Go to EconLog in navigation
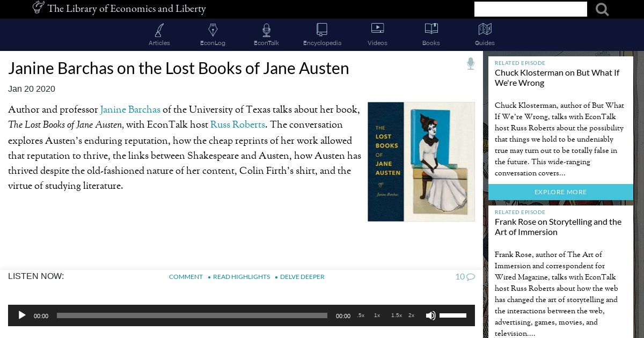 213,43
